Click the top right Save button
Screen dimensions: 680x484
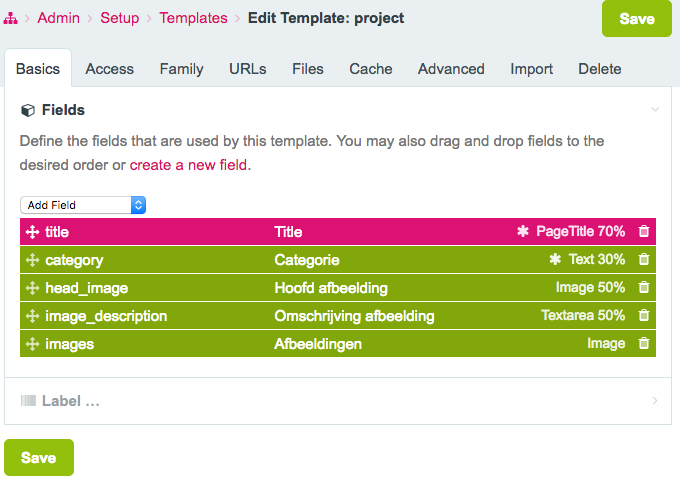tap(637, 19)
